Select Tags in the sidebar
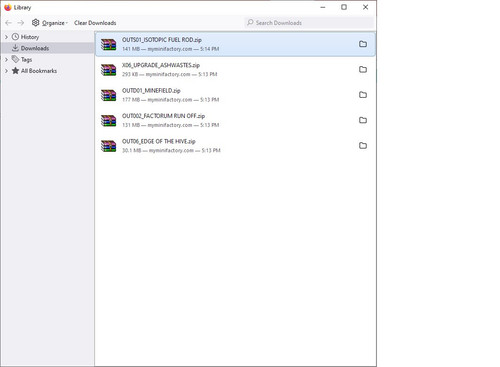Image resolution: width=500 pixels, height=367 pixels. point(27,60)
